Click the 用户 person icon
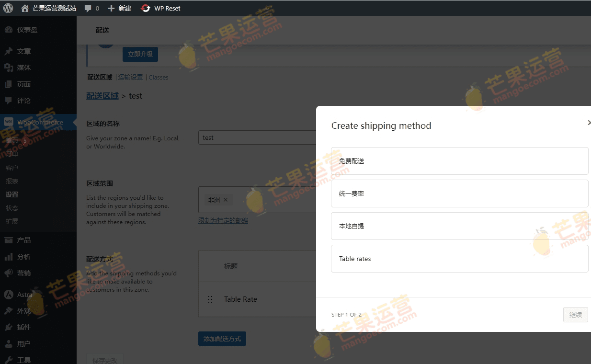 click(x=9, y=344)
